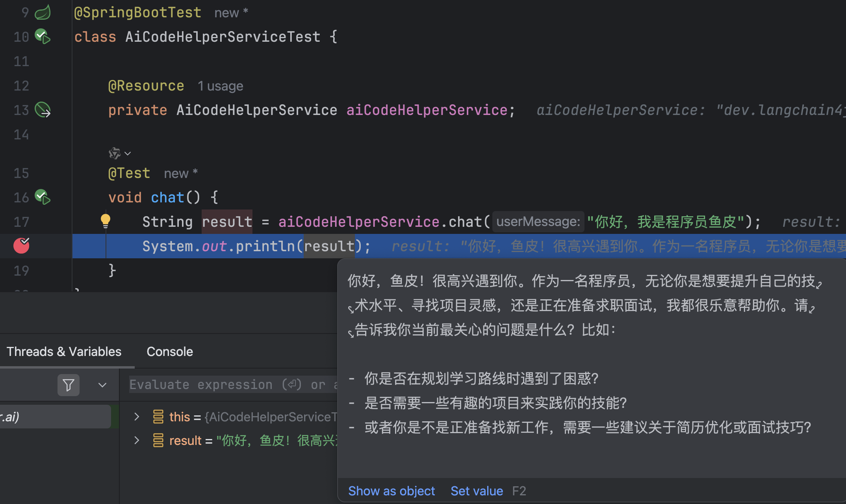Click the threads filter funnel icon
The height and width of the screenshot is (504, 846).
click(x=68, y=385)
